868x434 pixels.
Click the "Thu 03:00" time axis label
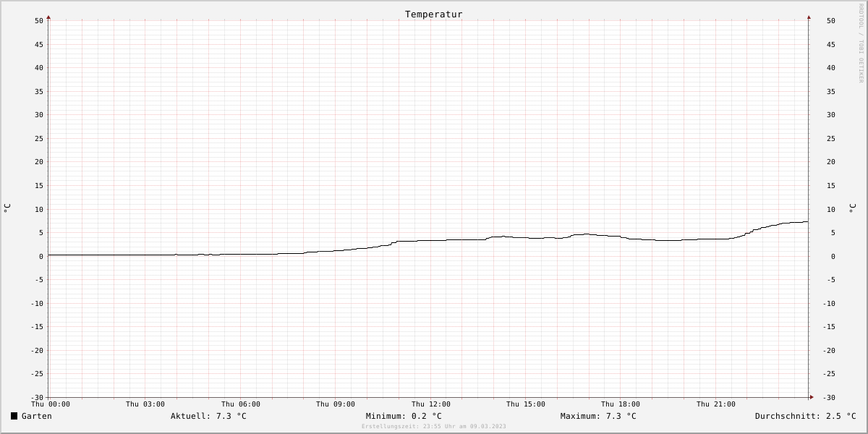[x=145, y=404]
